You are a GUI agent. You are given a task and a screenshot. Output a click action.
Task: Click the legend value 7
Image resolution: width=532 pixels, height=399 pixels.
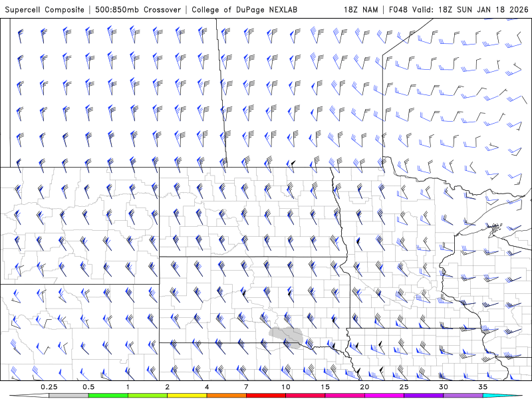246,387
